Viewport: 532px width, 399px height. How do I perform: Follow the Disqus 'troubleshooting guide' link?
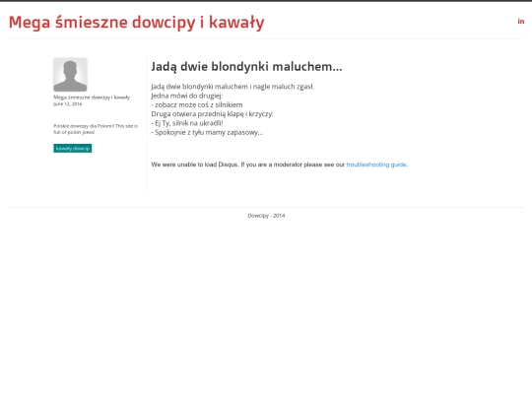tap(376, 165)
